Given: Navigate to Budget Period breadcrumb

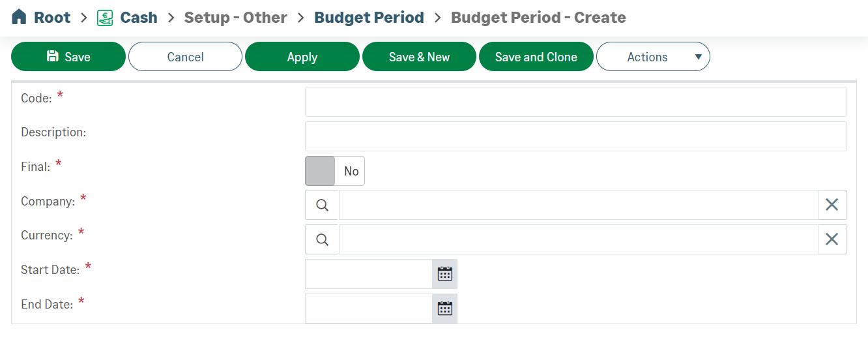Looking at the screenshot, I should [369, 18].
